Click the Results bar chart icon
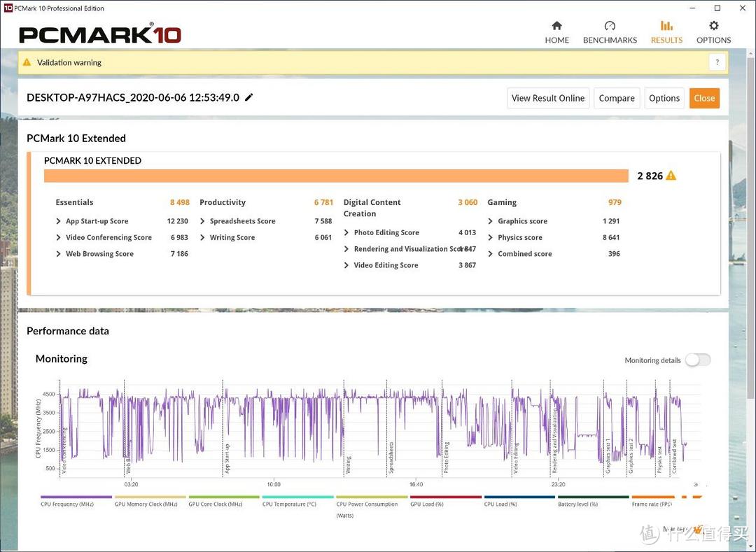Viewport: 756px width, 552px height. click(666, 25)
